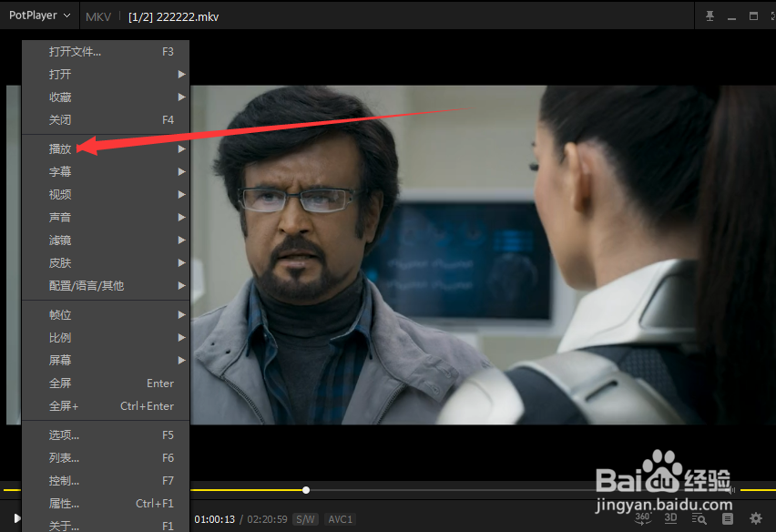Open 属性... properties entry
This screenshot has height=532, width=776.
[106, 503]
